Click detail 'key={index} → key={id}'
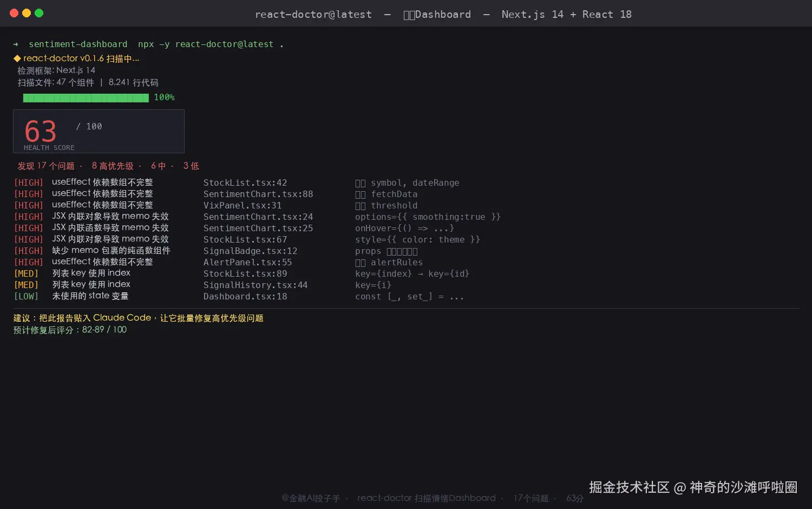 [x=412, y=274]
